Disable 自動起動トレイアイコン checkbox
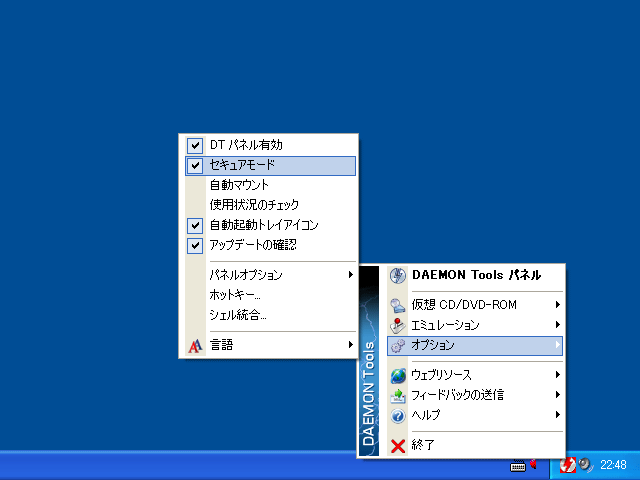 pos(195,225)
